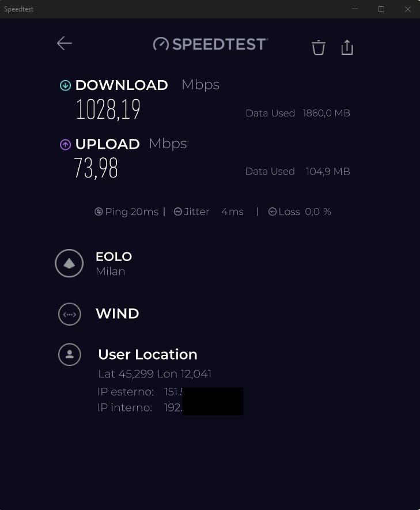
Task: Go back with the left arrow
Action: (x=64, y=43)
